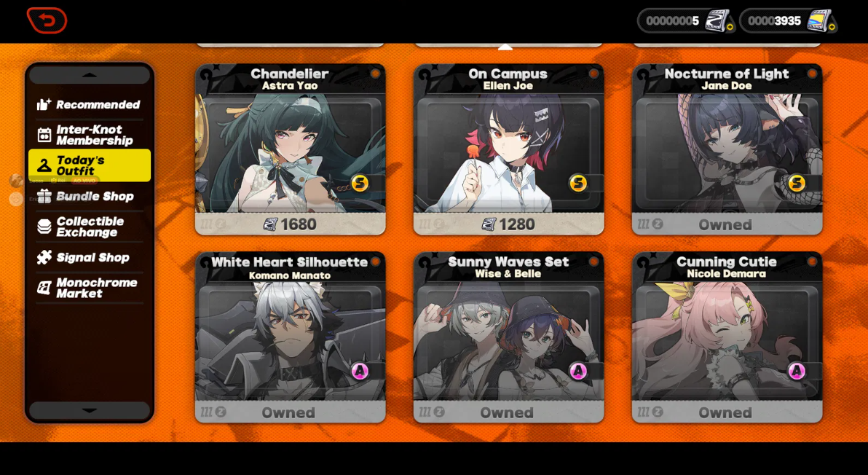Click the Recommended thumbs-up icon
The image size is (868, 475).
click(x=44, y=104)
